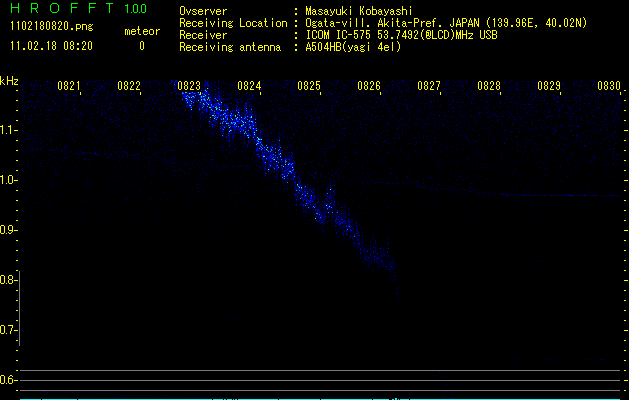Image resolution: width=629 pixels, height=400 pixels.
Task: Click time marker 0830
Action: (x=609, y=86)
